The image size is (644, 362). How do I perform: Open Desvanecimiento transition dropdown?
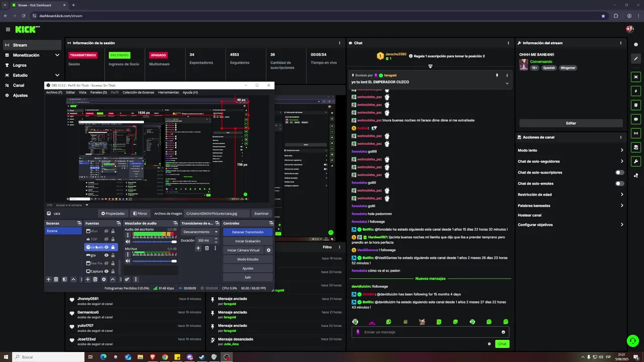tap(200, 232)
